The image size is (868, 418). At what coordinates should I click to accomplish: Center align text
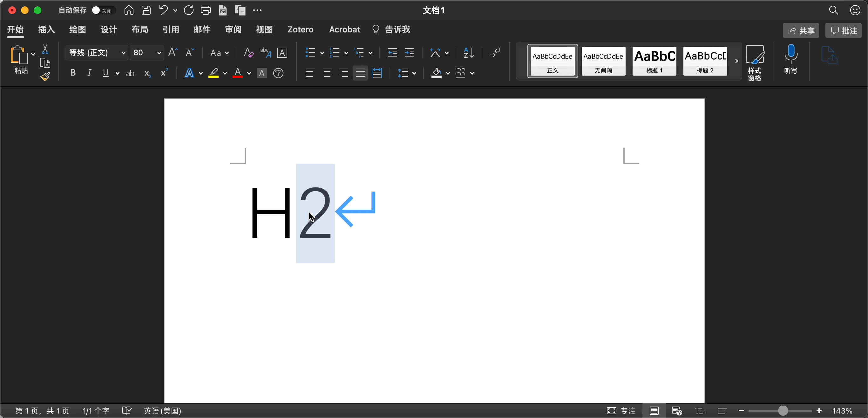327,73
